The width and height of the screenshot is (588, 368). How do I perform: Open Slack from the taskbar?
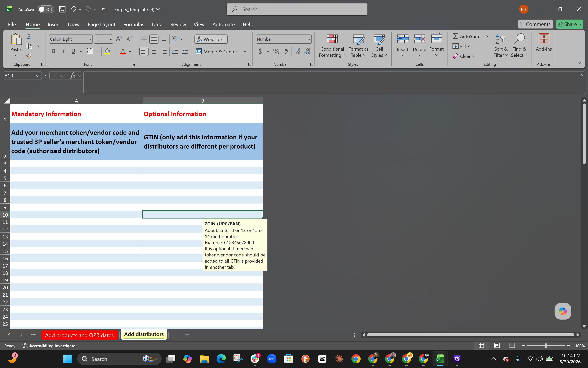(x=255, y=359)
